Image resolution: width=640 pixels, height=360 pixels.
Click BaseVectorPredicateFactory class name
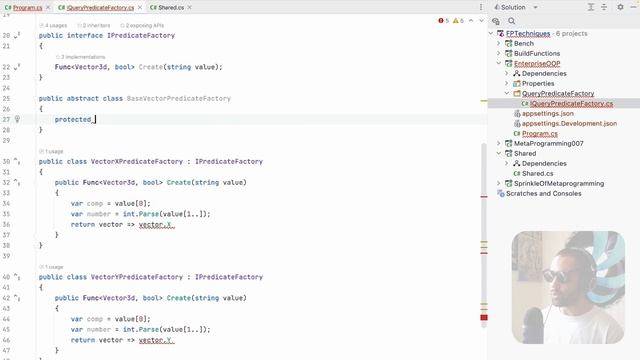click(x=179, y=98)
